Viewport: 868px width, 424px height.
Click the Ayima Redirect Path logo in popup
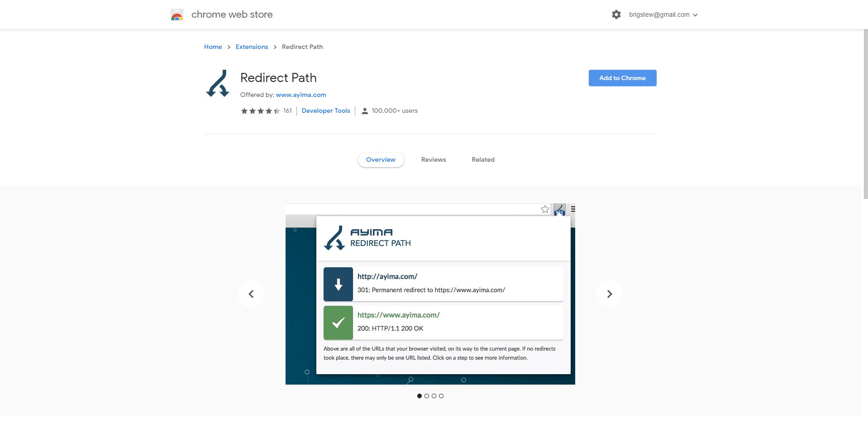coord(367,238)
